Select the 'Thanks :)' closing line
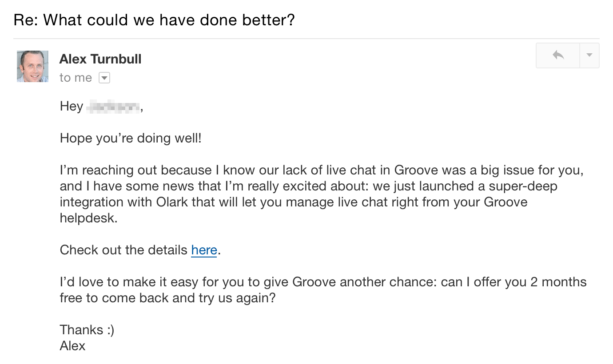Screen dimensions: 613x364 pos(87,330)
